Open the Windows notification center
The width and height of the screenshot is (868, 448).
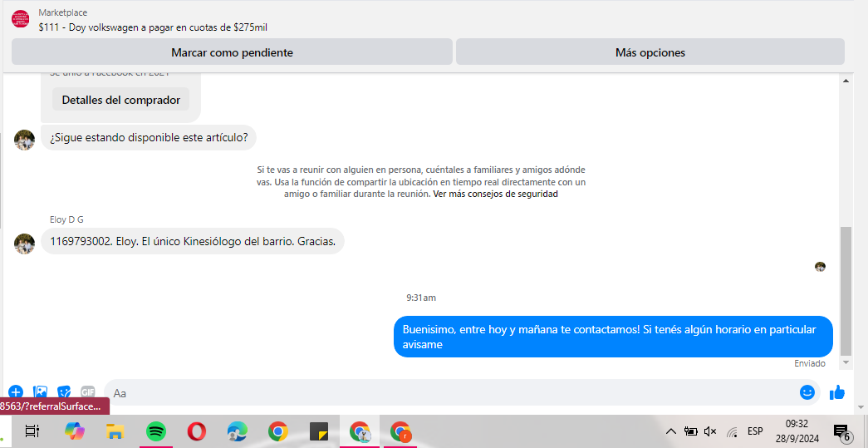click(841, 431)
